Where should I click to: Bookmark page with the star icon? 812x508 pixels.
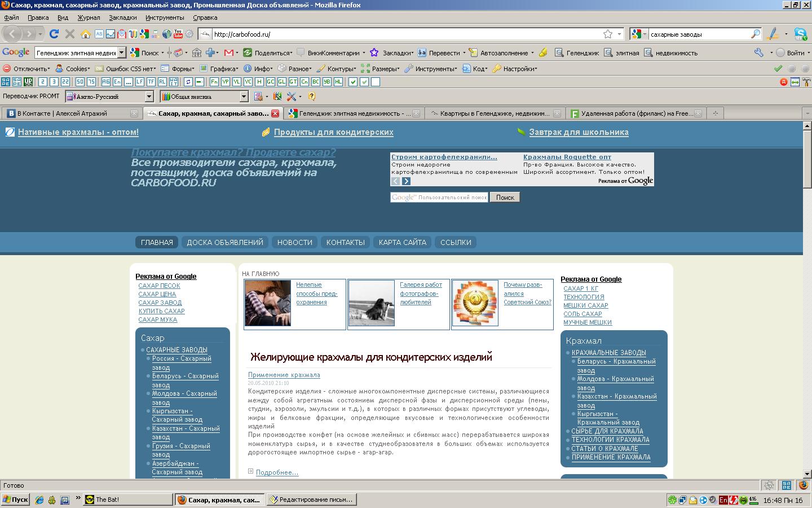[608, 34]
